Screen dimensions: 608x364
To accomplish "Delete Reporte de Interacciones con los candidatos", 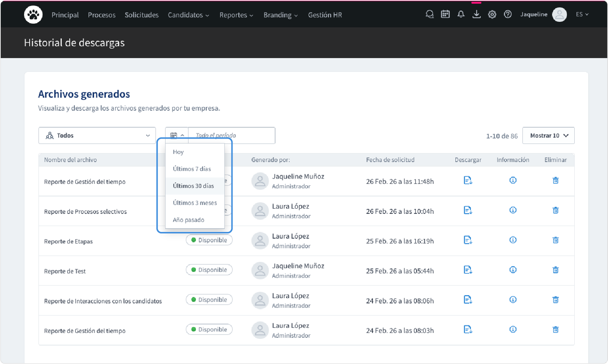I will pos(555,300).
